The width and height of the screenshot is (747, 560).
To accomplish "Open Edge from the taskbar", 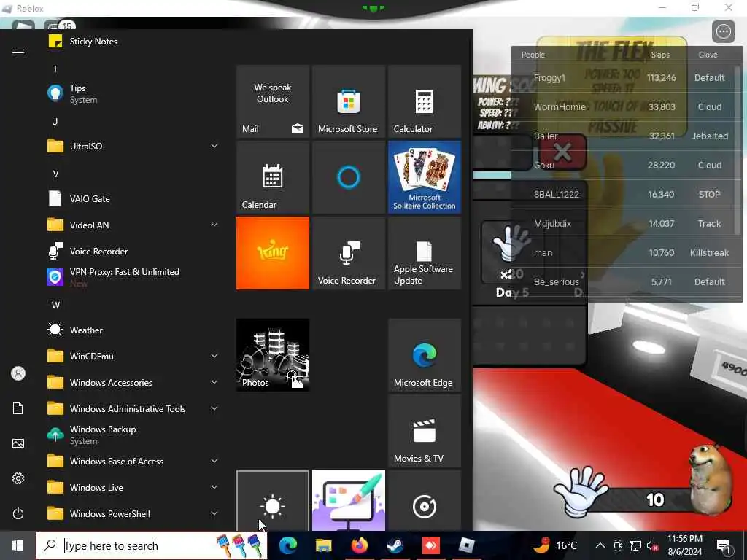I will pyautogui.click(x=288, y=545).
